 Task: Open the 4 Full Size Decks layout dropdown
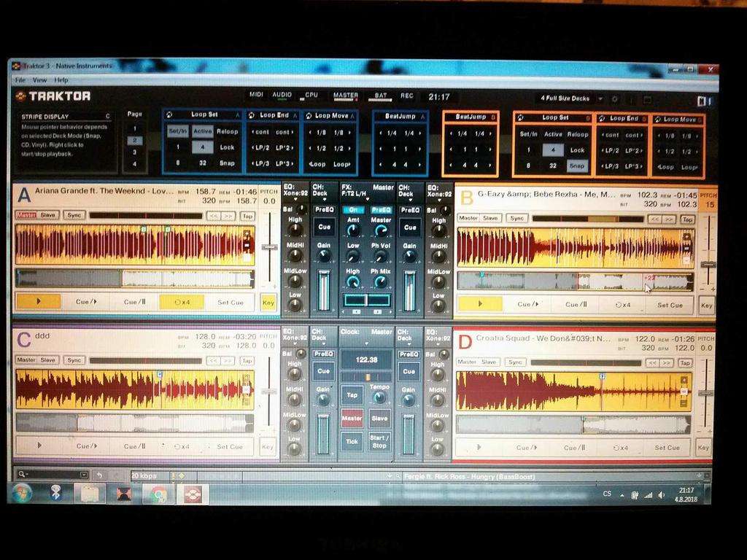[601, 99]
